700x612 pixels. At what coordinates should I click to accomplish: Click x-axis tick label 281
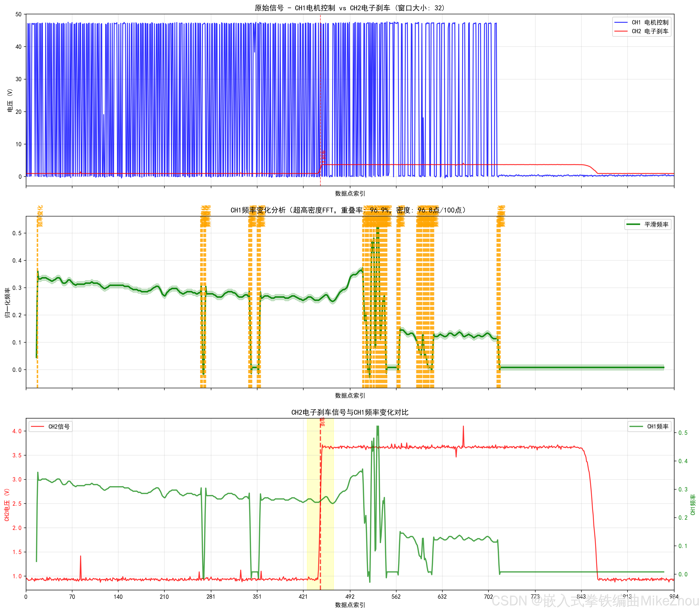coord(211,597)
